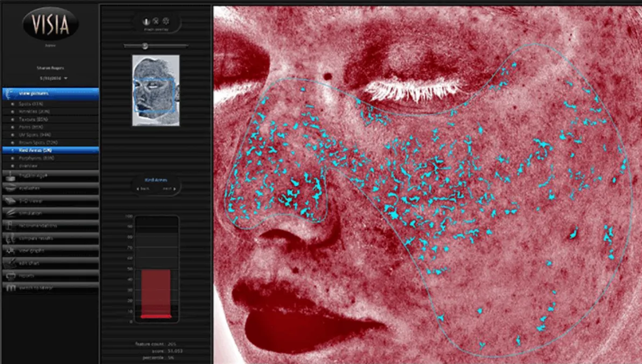Screen dimensions: 642x364
Task: Click the VISIA logo
Action: (x=50, y=24)
